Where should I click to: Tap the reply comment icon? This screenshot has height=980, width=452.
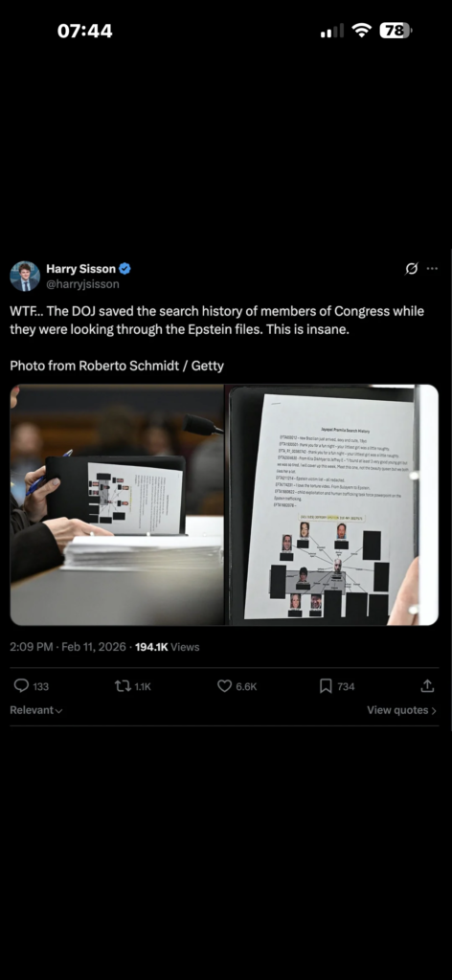pos(21,685)
